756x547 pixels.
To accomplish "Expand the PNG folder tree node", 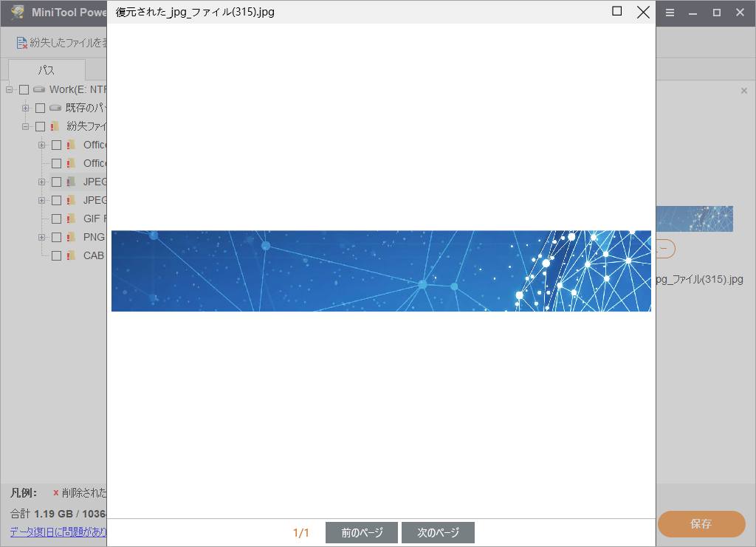I will click(42, 237).
